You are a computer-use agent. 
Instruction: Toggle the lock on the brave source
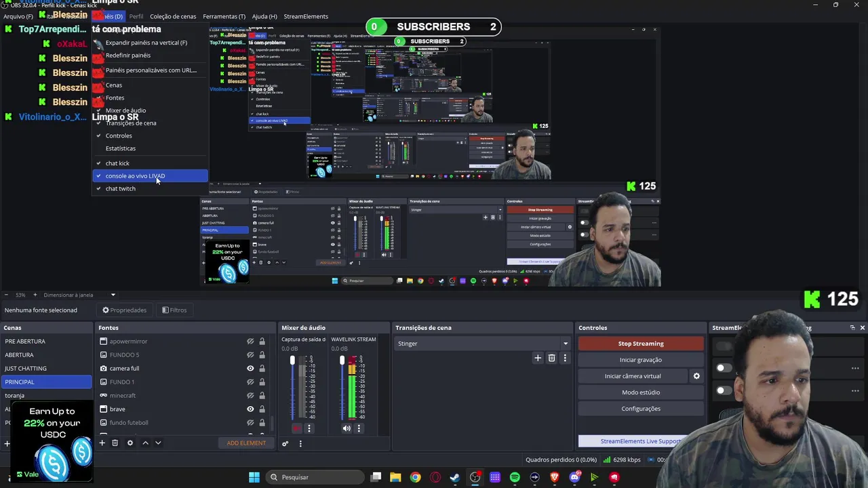tap(262, 409)
